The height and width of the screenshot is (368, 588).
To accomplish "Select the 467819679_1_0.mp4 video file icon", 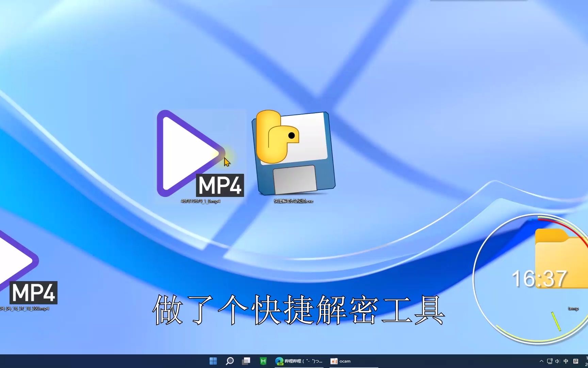I will coord(200,153).
